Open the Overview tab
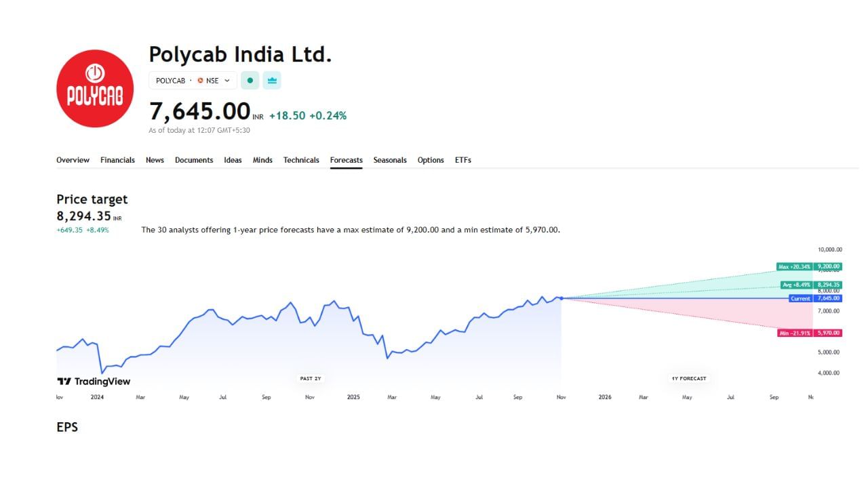 pos(73,160)
